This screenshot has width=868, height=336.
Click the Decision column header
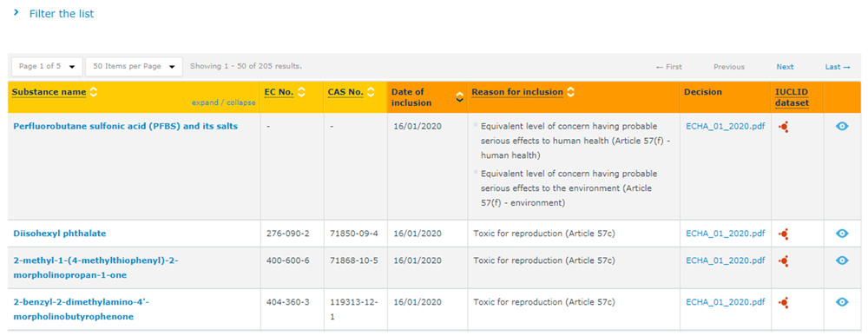click(703, 92)
